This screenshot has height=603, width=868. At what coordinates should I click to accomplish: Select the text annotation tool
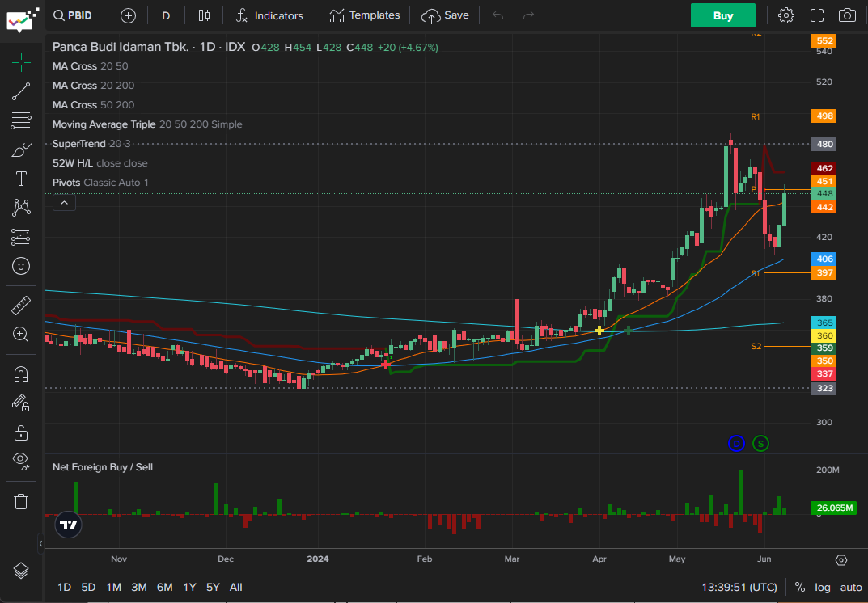(x=21, y=179)
